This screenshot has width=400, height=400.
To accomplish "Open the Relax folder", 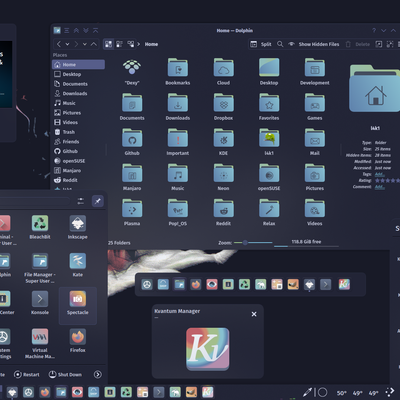I will point(269,213).
